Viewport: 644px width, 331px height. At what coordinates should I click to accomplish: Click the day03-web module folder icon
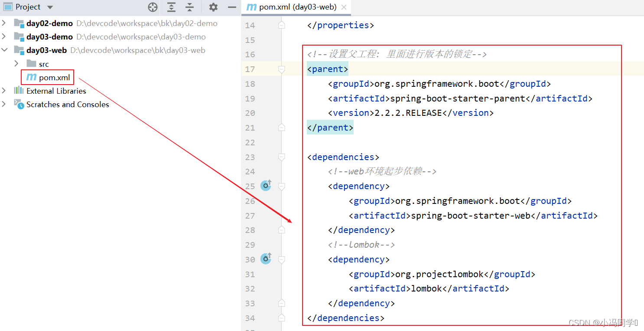click(x=19, y=50)
